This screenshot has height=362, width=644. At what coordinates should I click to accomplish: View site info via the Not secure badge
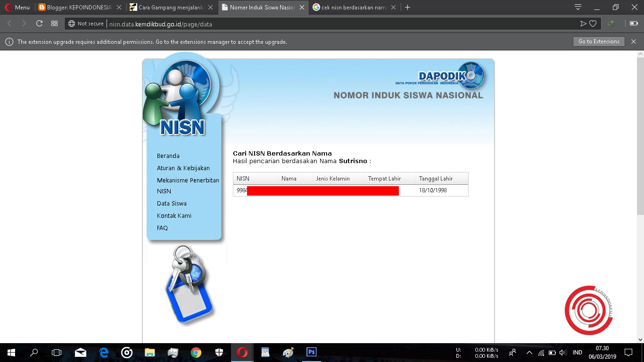85,23
